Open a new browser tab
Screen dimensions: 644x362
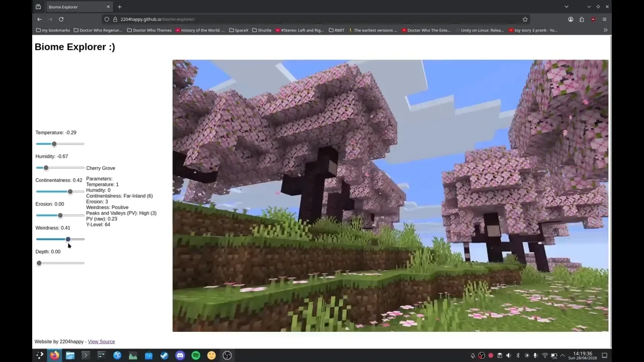(x=119, y=7)
